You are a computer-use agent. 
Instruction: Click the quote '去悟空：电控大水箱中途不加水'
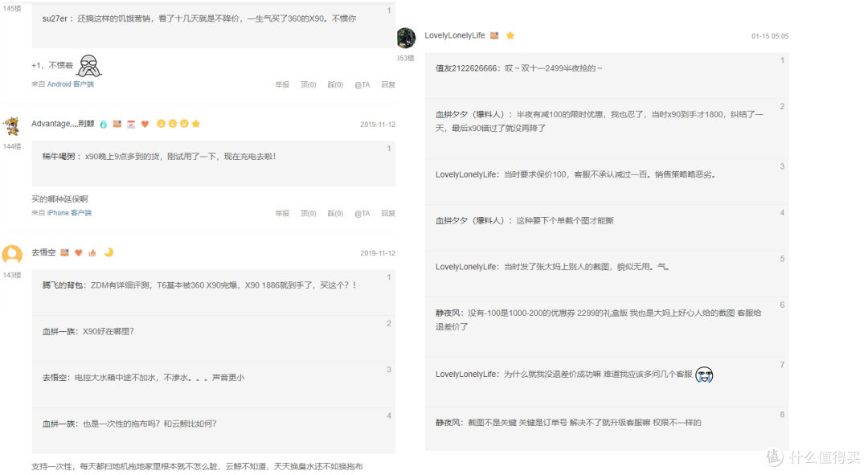coord(143,377)
